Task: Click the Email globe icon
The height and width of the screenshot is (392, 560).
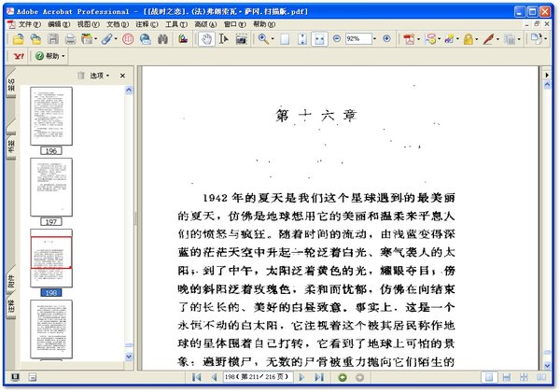Action: click(x=145, y=39)
